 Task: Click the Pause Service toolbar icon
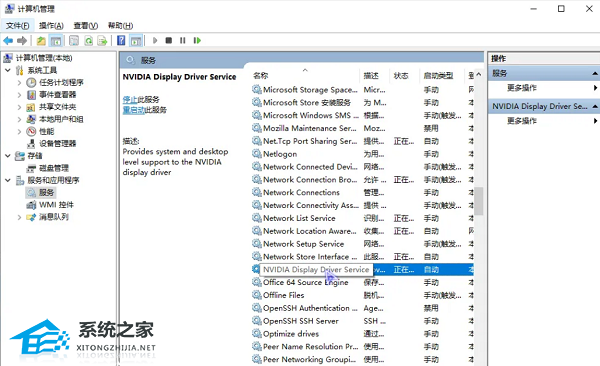[183, 40]
